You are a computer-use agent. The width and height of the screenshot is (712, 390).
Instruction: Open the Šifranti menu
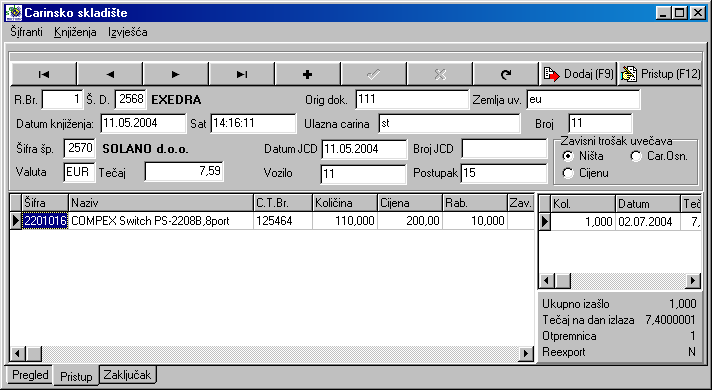click(x=26, y=32)
